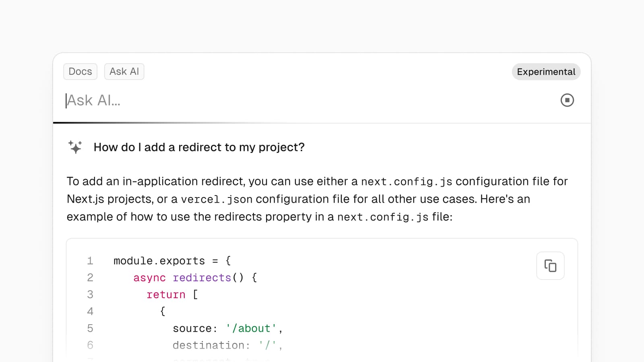Click the Experimental badge

click(x=546, y=72)
